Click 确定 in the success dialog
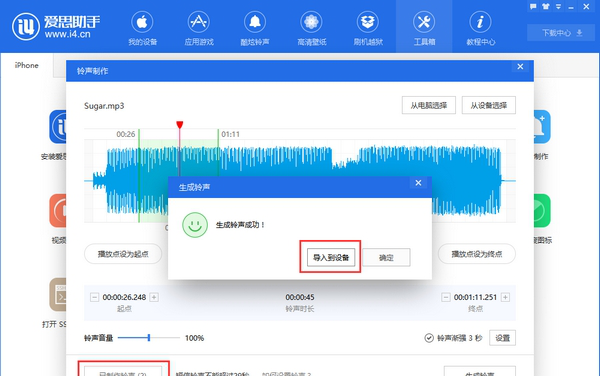 pos(386,257)
